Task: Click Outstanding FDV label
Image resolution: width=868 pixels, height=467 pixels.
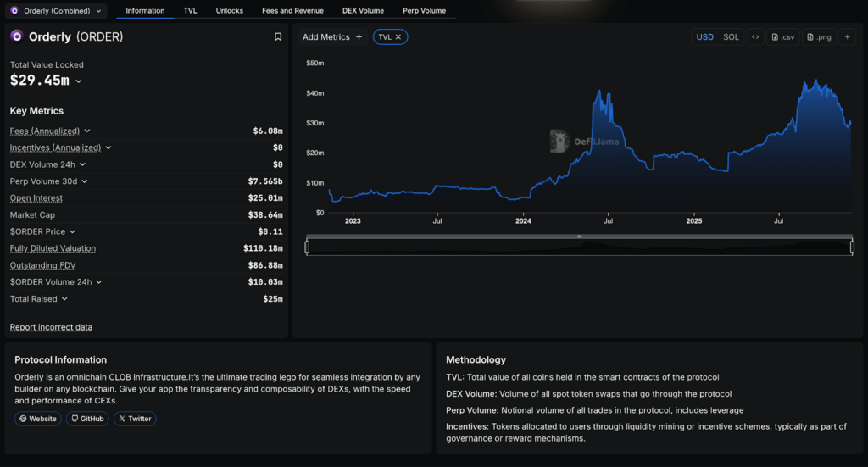Action: tap(42, 265)
